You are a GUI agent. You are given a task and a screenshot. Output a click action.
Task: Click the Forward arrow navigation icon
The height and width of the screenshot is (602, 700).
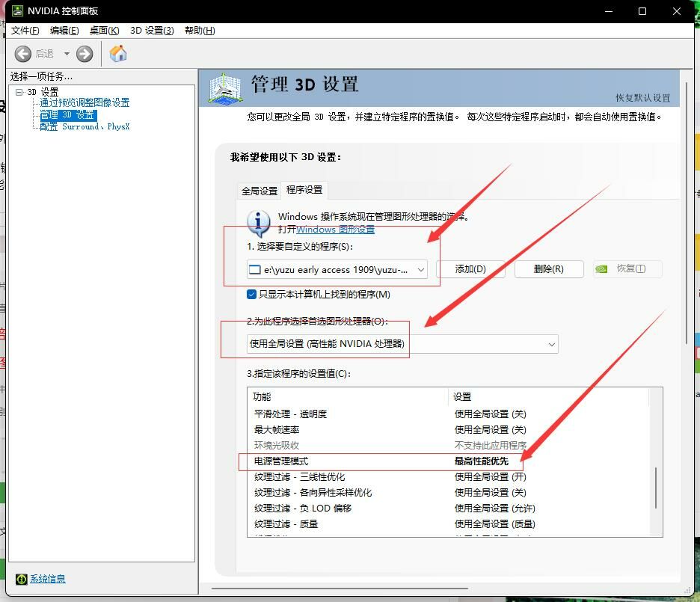[x=85, y=53]
